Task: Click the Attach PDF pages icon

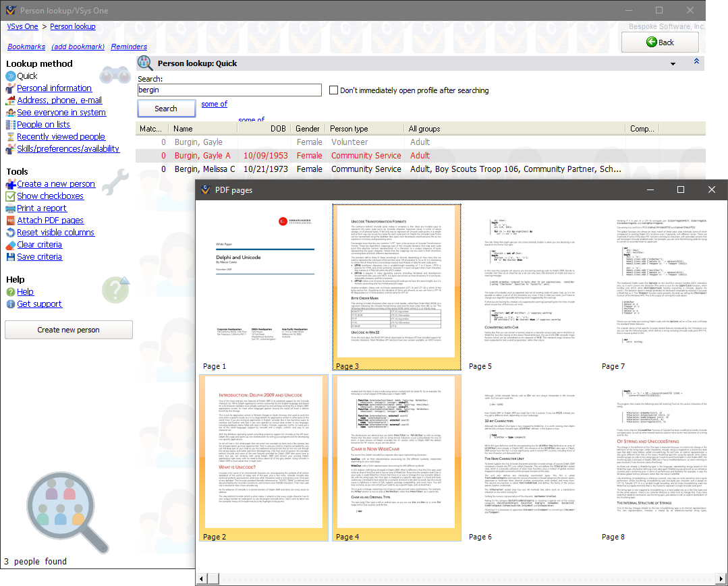Action: (11, 221)
